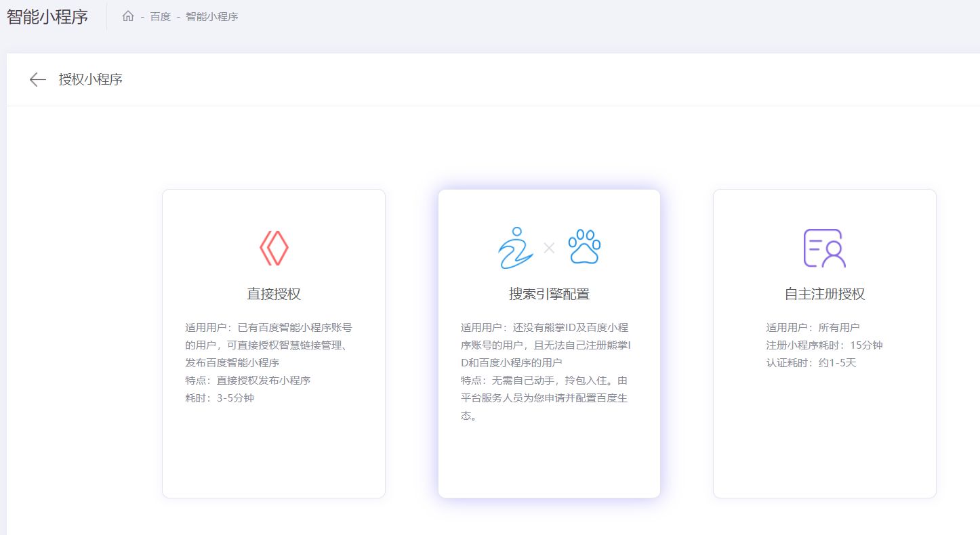Click the 智能小程序 page title
980x535 pixels.
point(47,17)
